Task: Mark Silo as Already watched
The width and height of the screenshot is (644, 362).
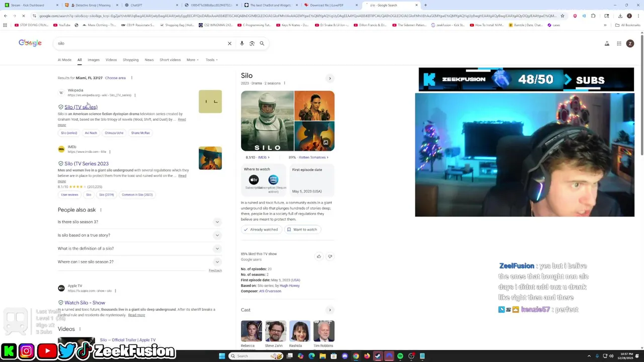Action: point(261,229)
